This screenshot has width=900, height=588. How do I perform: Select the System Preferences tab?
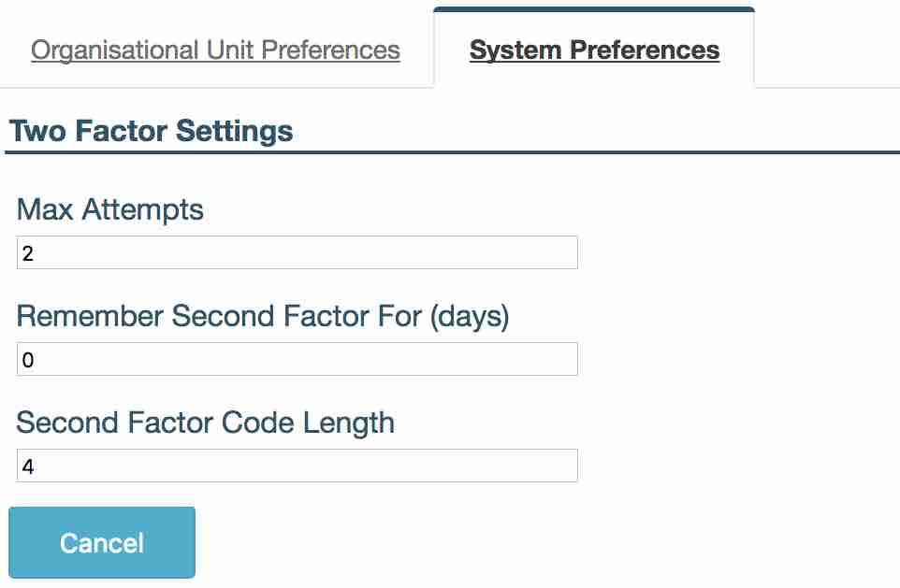click(594, 50)
